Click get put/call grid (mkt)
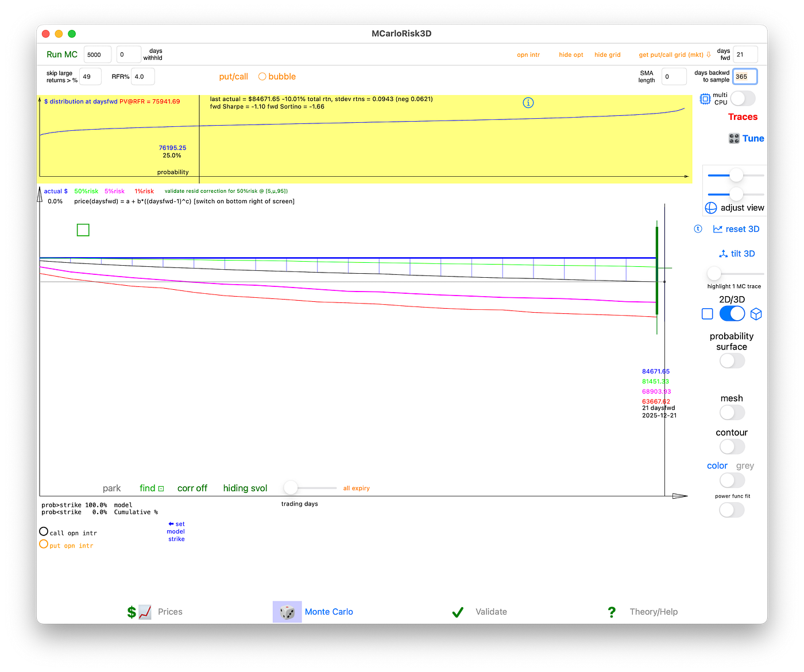Image resolution: width=804 pixels, height=672 pixels. pos(671,55)
